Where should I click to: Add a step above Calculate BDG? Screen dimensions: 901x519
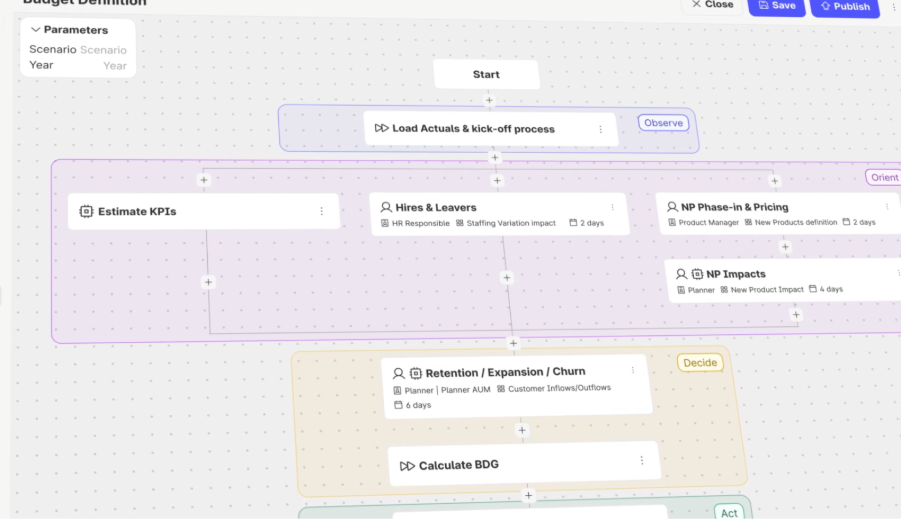pyautogui.click(x=522, y=430)
